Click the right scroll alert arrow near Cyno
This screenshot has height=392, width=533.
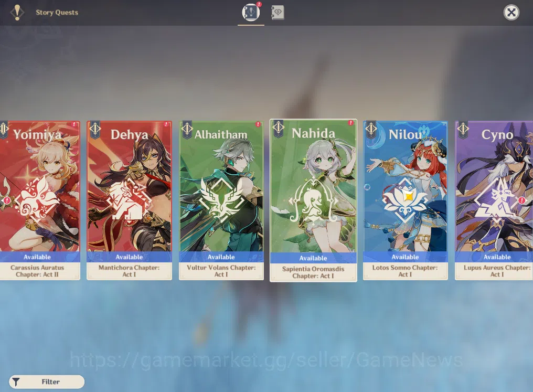pyautogui.click(x=523, y=200)
